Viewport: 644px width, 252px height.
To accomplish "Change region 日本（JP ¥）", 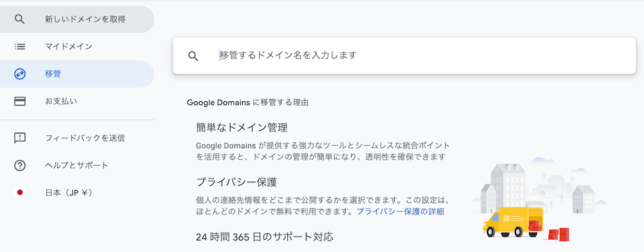I will [77, 193].
